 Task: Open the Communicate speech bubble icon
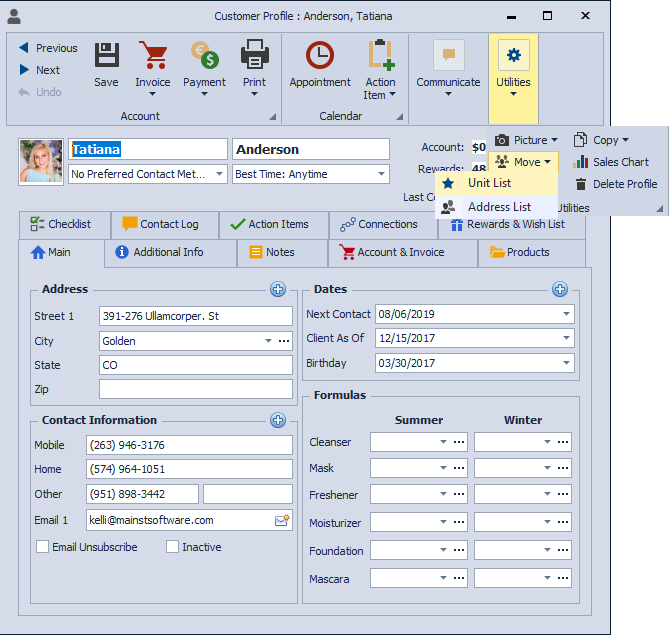448,55
